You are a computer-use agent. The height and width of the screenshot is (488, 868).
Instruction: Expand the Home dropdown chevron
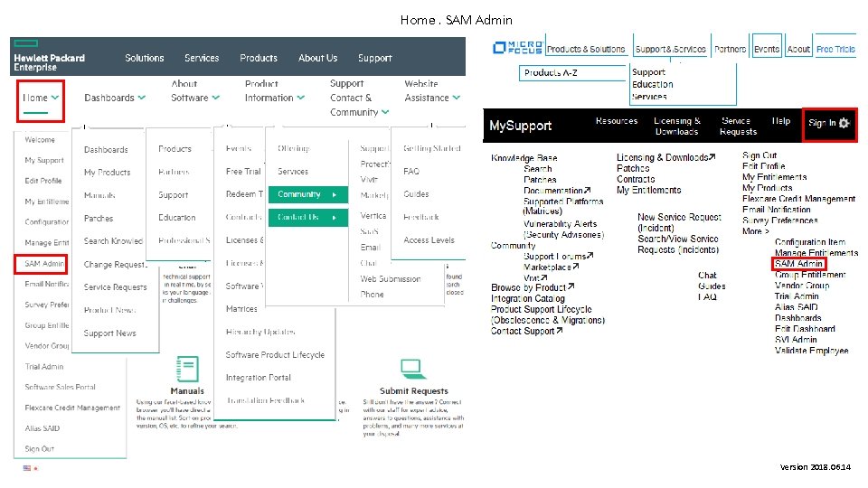55,98
